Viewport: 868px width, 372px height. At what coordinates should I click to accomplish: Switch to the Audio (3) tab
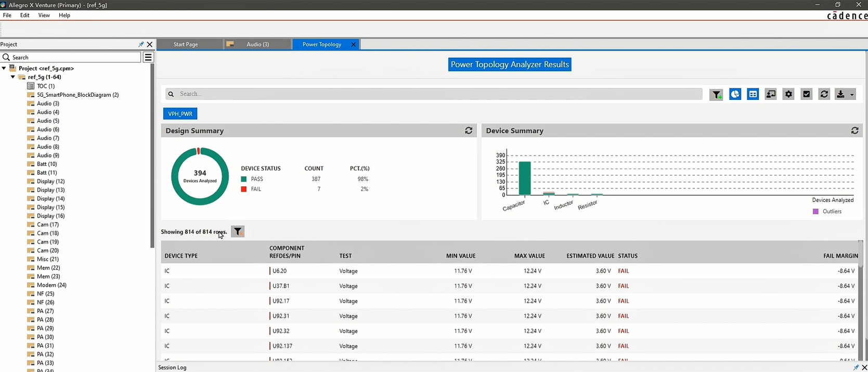tap(257, 44)
